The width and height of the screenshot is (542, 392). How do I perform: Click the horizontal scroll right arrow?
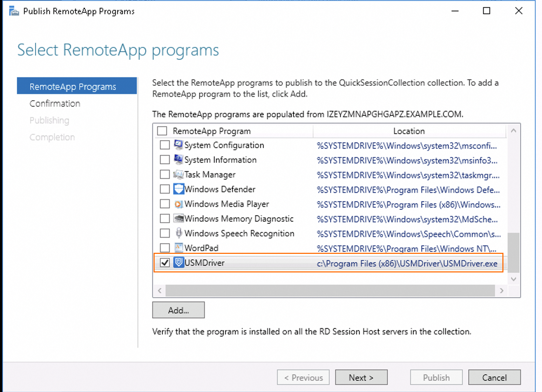(x=502, y=290)
